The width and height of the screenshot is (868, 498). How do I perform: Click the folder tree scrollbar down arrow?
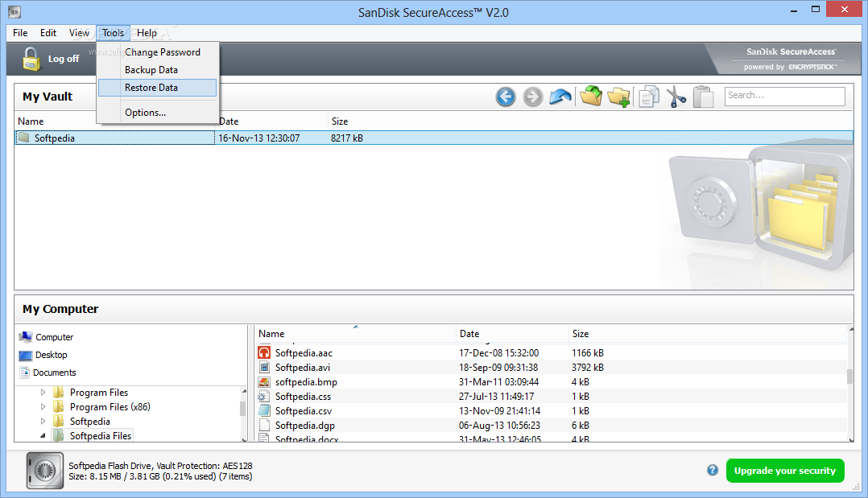click(x=244, y=439)
